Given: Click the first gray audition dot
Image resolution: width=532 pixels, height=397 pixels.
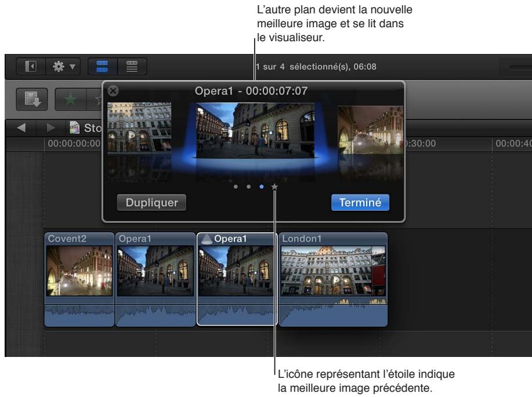Looking at the screenshot, I should click(236, 187).
